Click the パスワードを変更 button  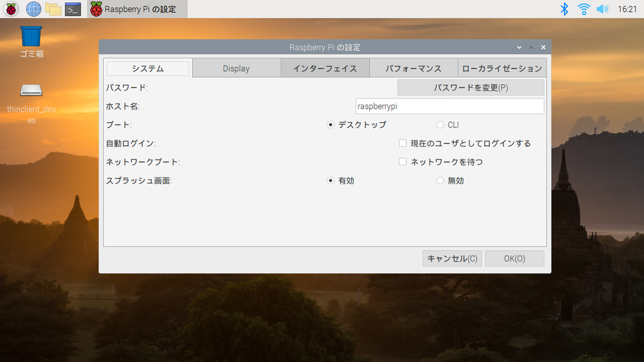pos(471,87)
